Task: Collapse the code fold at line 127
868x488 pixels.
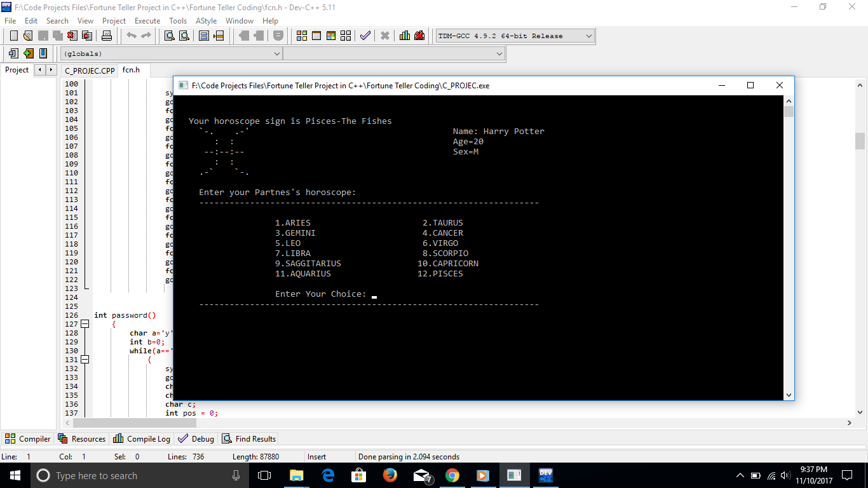Action: click(x=85, y=324)
